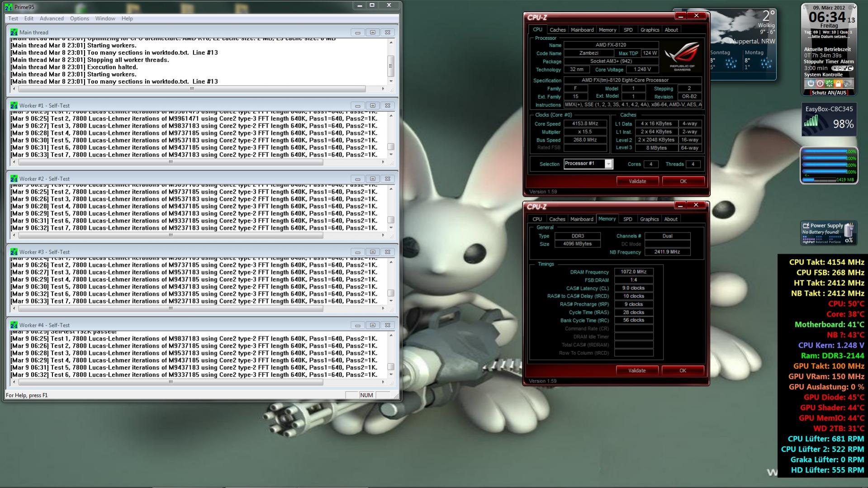The width and height of the screenshot is (868, 488).
Task: Maximize the Worker #1 Self-Test window
Action: tap(373, 106)
